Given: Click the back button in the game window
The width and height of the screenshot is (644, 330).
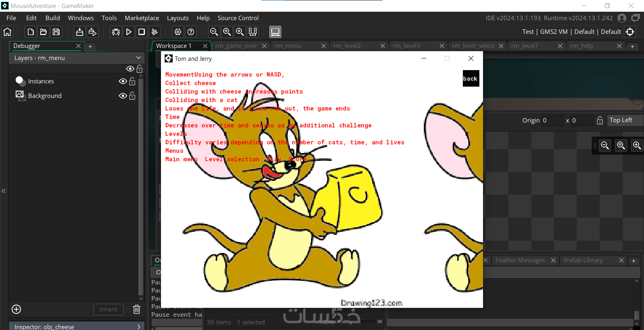Looking at the screenshot, I should [x=471, y=79].
